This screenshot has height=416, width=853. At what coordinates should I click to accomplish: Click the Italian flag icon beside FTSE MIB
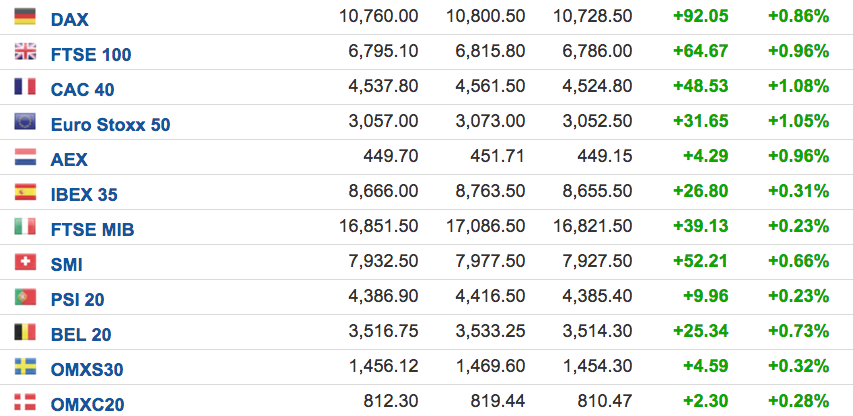point(25,227)
